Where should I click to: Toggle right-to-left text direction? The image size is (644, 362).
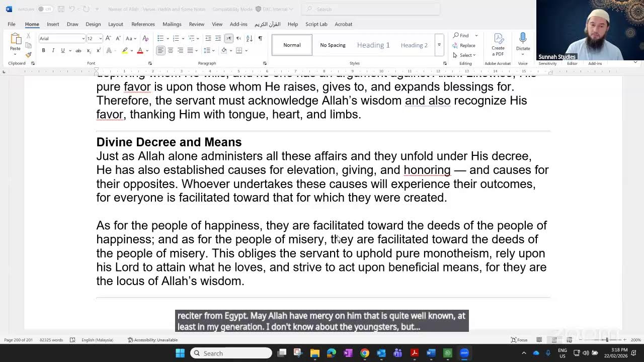(238, 38)
